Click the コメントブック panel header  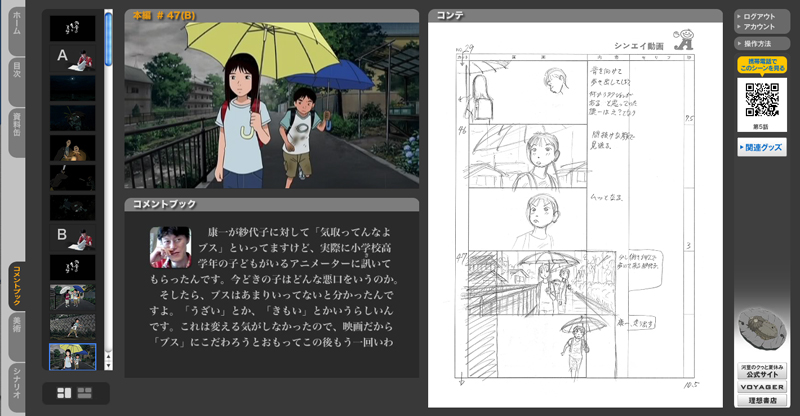(x=272, y=204)
